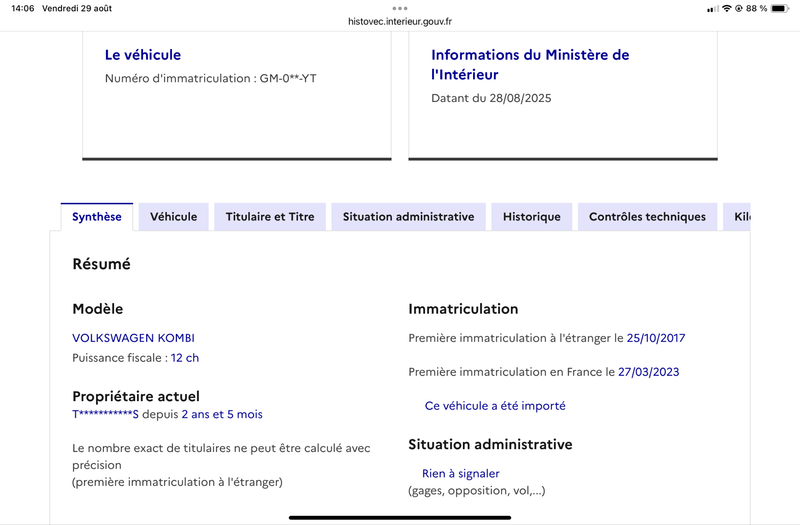This screenshot has height=525, width=800.
Task: Click the (gages, opposition, vol,...) note
Action: pyautogui.click(x=477, y=491)
